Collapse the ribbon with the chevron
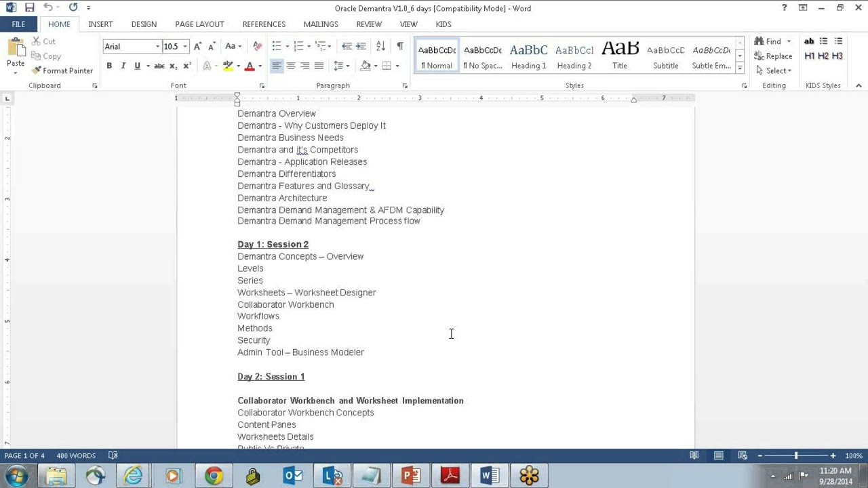Image resolution: width=868 pixels, height=488 pixels. 859,85
